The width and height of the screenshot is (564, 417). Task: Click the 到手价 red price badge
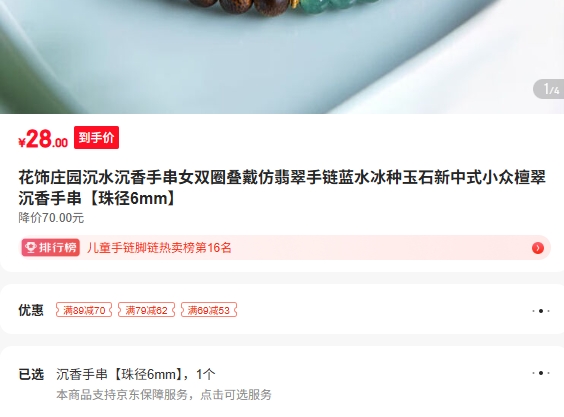pos(96,137)
